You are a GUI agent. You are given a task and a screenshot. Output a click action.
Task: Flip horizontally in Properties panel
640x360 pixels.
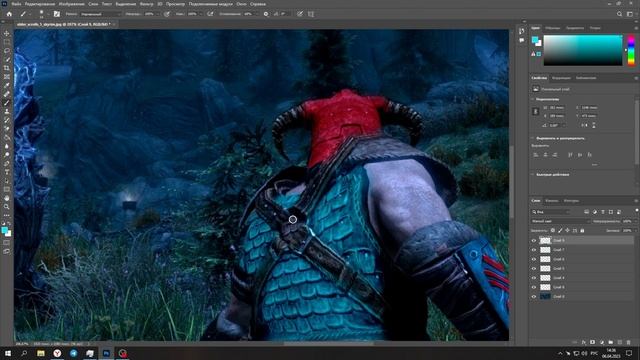coord(586,125)
